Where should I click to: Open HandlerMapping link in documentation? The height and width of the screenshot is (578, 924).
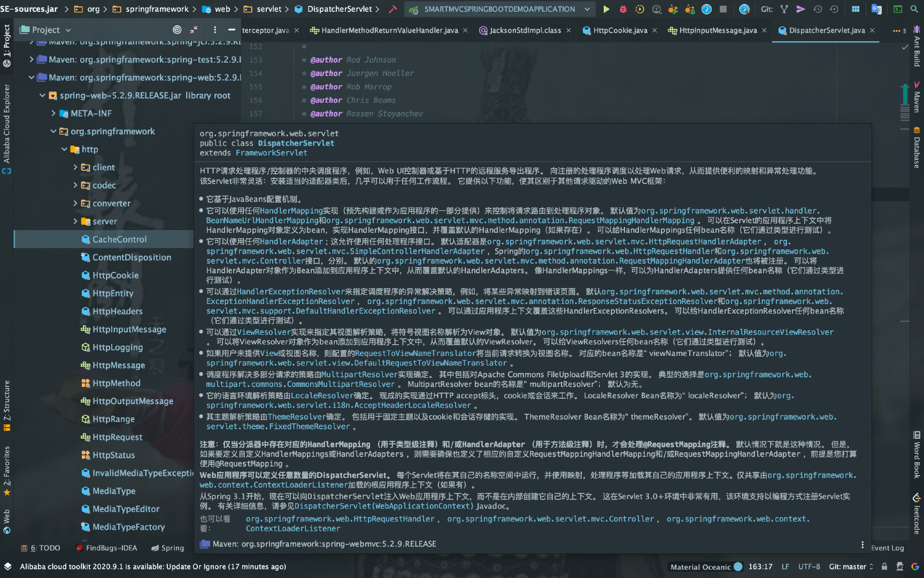coord(291,211)
